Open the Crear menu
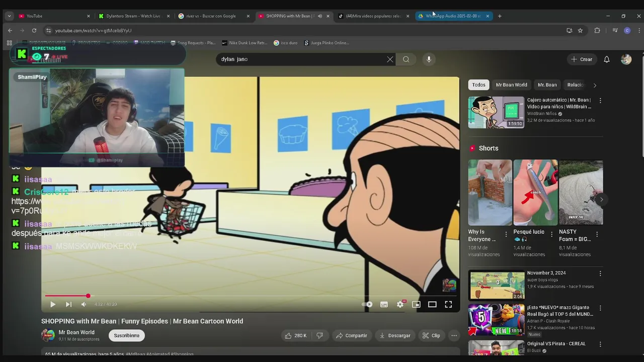This screenshot has height=362, width=644. (x=582, y=59)
